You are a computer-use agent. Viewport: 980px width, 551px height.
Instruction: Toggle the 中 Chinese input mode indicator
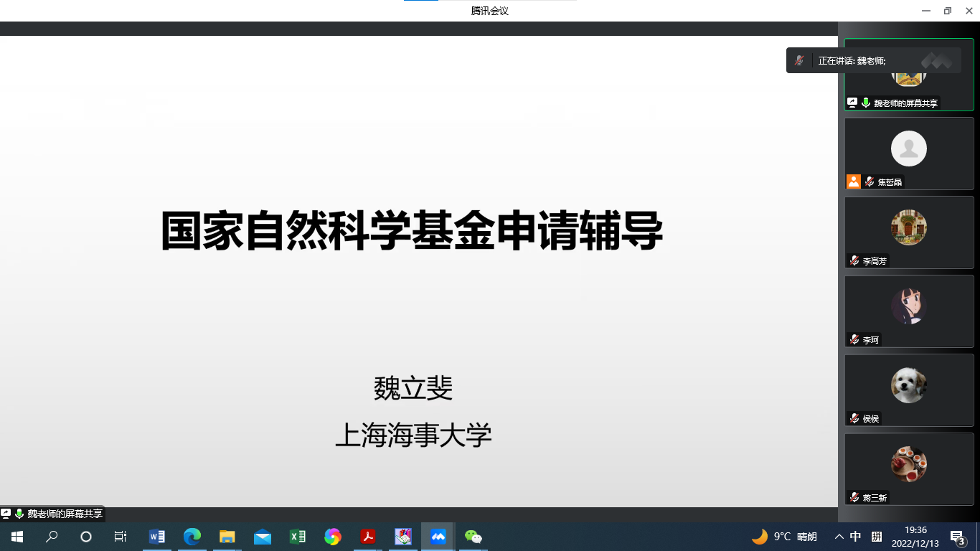coord(856,537)
